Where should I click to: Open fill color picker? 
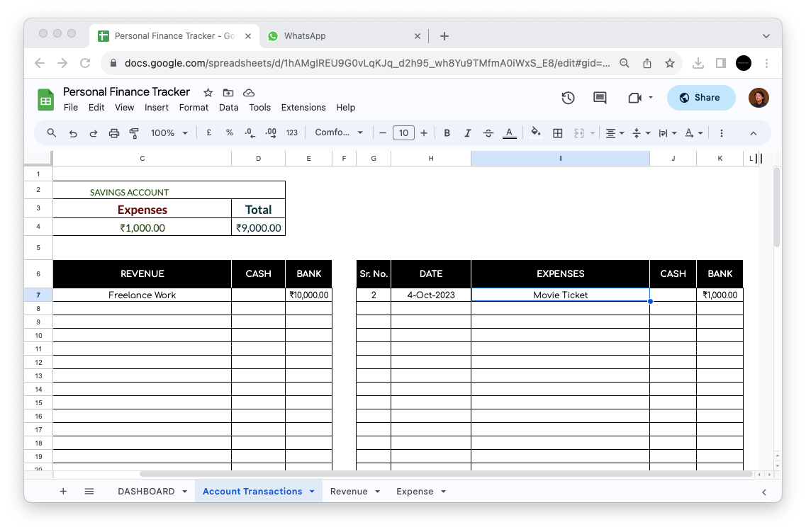(x=536, y=132)
